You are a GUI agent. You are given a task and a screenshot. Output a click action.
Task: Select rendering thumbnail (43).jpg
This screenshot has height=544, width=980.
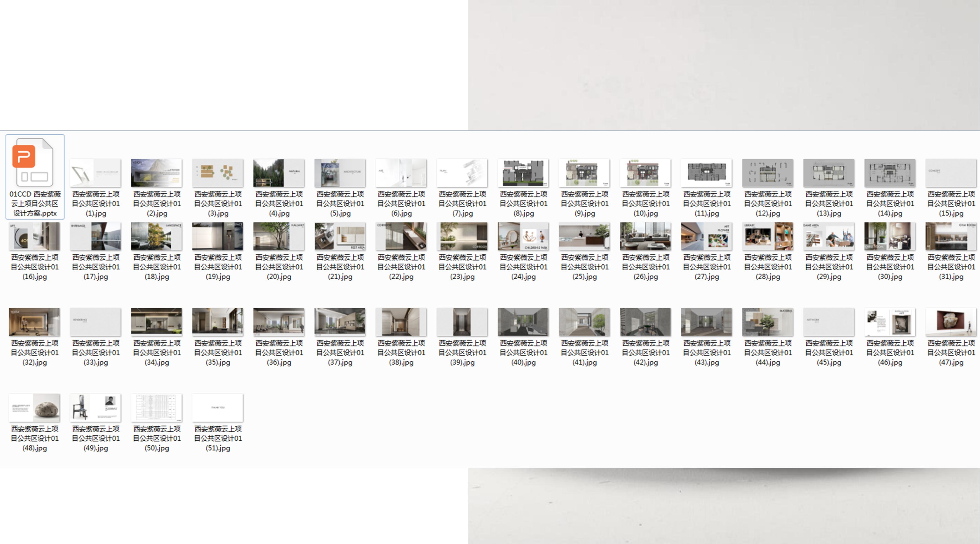[707, 322]
